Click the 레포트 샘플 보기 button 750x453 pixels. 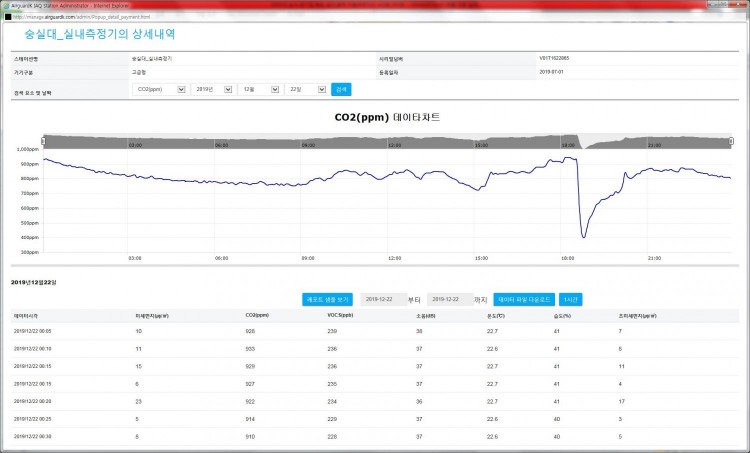point(327,299)
